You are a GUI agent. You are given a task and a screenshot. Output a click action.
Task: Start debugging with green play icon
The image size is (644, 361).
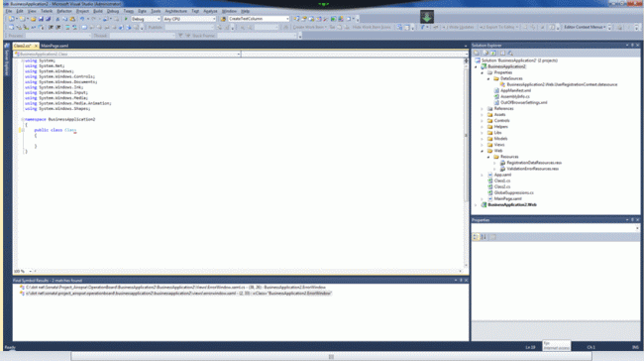[126, 19]
